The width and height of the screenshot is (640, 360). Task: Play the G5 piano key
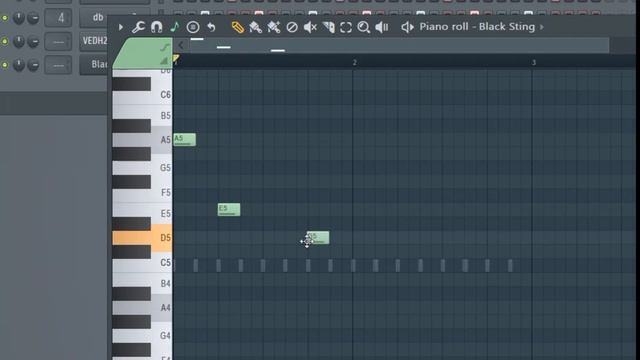point(142,168)
